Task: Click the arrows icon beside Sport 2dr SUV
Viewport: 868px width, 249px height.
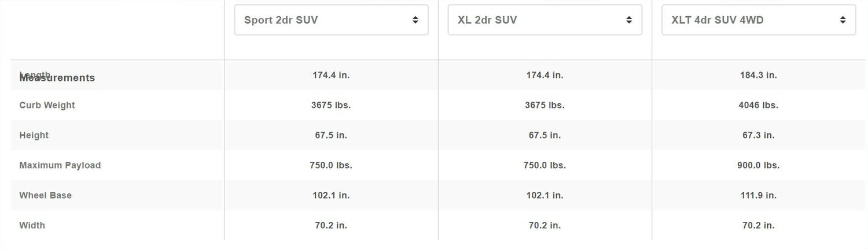Action: tap(415, 20)
